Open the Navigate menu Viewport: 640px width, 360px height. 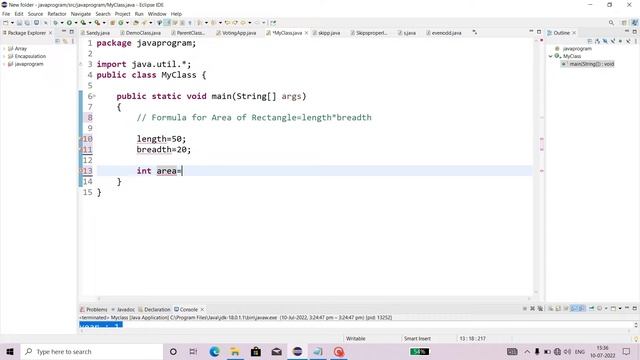81,14
